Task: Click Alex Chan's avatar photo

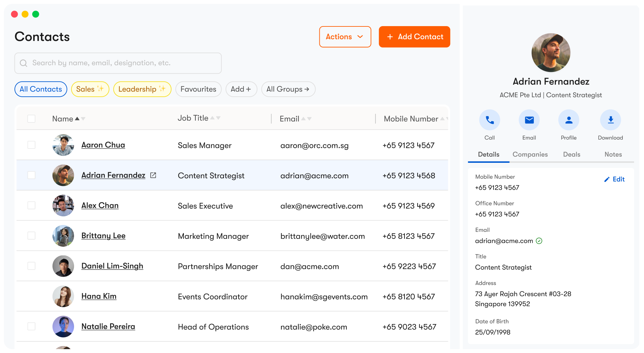Action: click(63, 205)
